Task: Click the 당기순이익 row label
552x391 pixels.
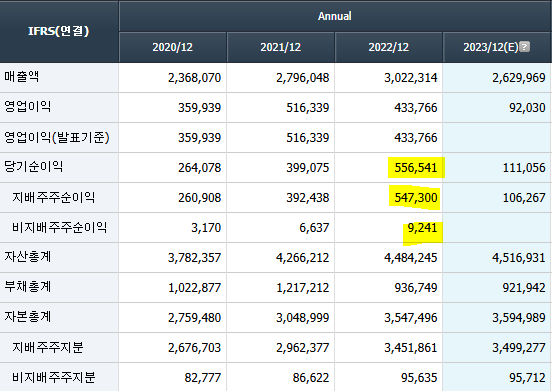Action: (34, 167)
